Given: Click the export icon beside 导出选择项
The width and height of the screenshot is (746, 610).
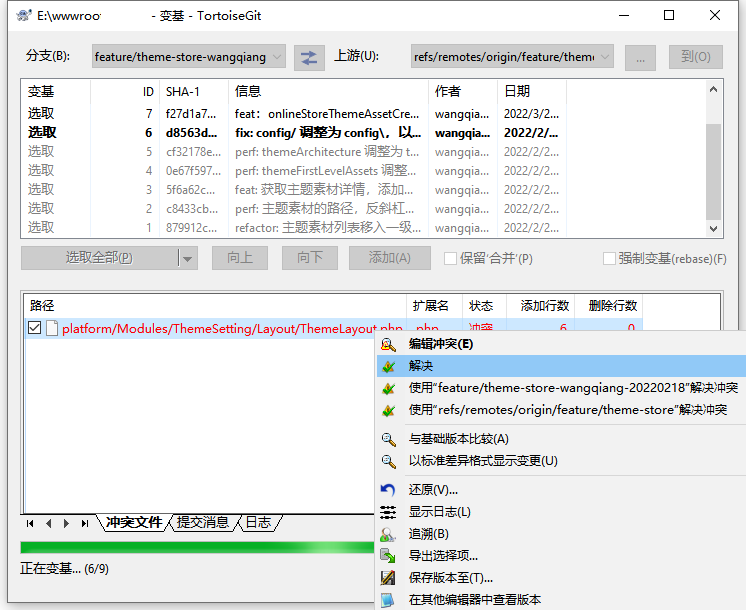Looking at the screenshot, I should pyautogui.click(x=388, y=555).
